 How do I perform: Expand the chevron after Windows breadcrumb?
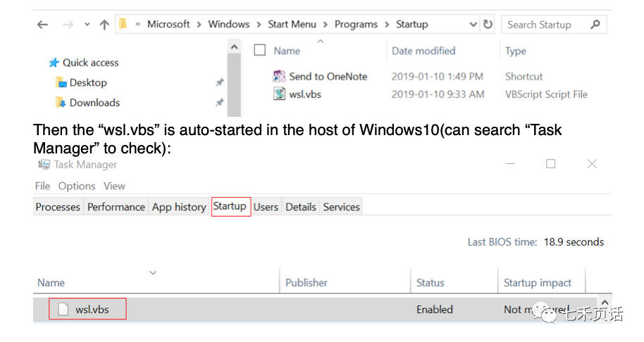(259, 25)
